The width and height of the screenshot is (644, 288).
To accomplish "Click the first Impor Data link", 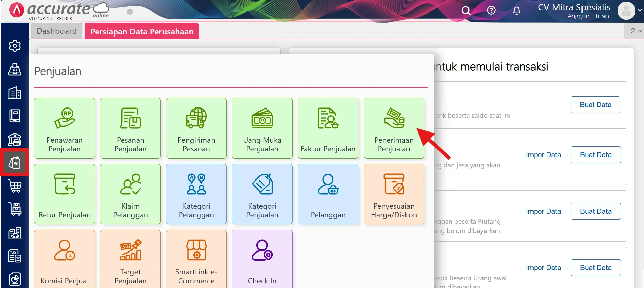I will point(543,155).
